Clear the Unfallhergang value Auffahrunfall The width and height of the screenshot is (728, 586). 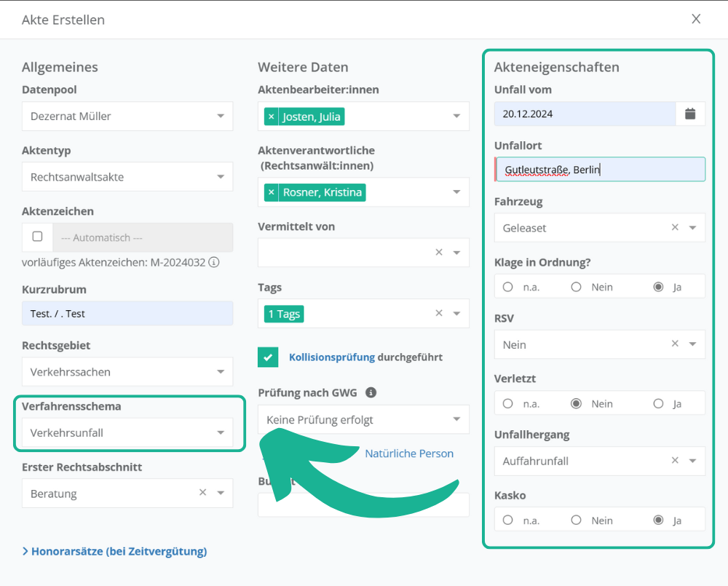[675, 461]
